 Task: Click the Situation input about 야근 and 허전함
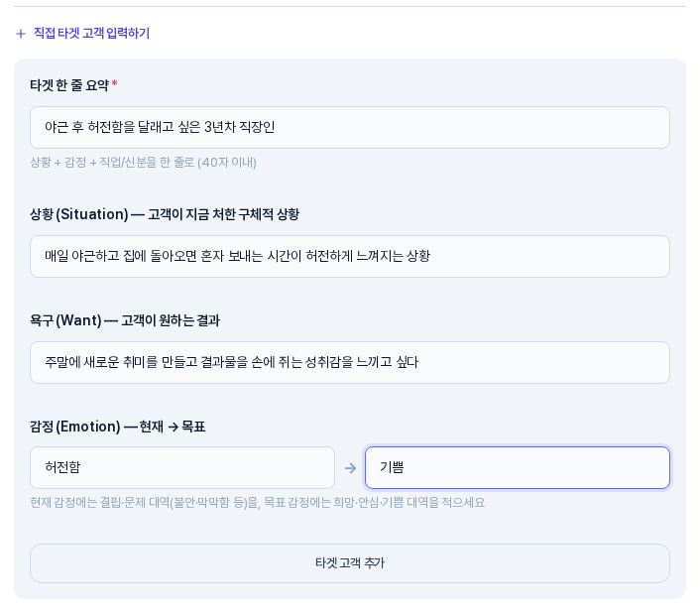[350, 256]
